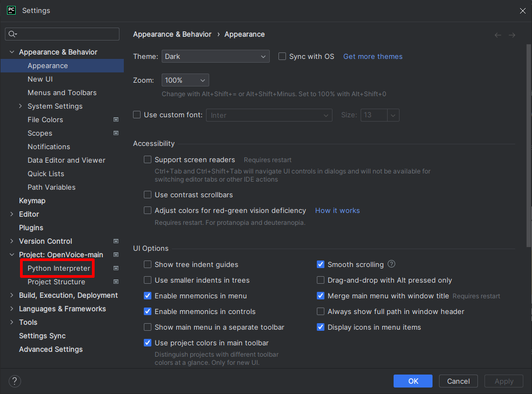The height and width of the screenshot is (394, 532).
Task: Uncheck Enable mnemonics in menu
Action: tap(148, 296)
